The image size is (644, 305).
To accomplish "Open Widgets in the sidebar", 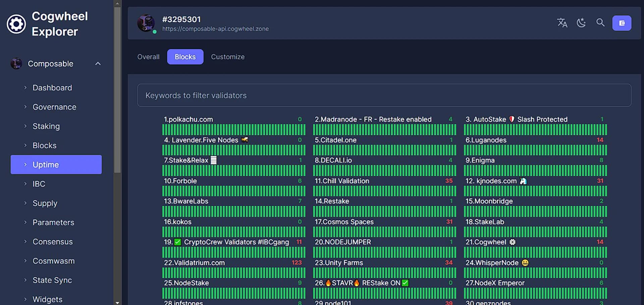I will 47,299.
